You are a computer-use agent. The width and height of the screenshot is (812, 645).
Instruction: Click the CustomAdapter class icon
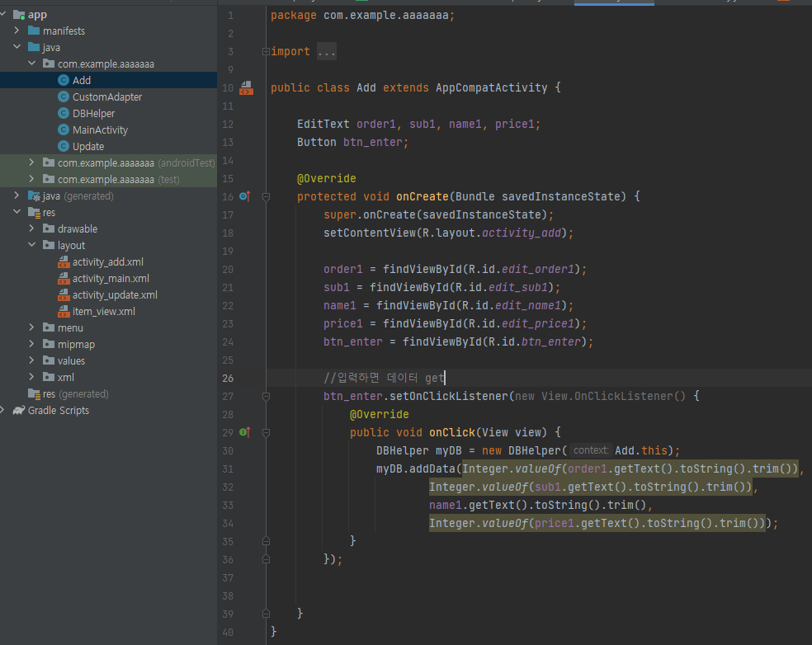pyautogui.click(x=64, y=97)
